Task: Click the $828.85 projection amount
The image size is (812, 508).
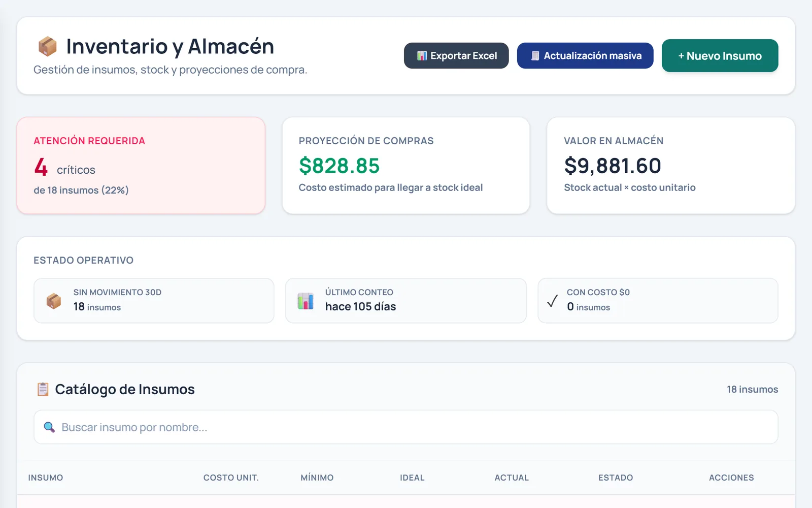Action: click(x=340, y=166)
